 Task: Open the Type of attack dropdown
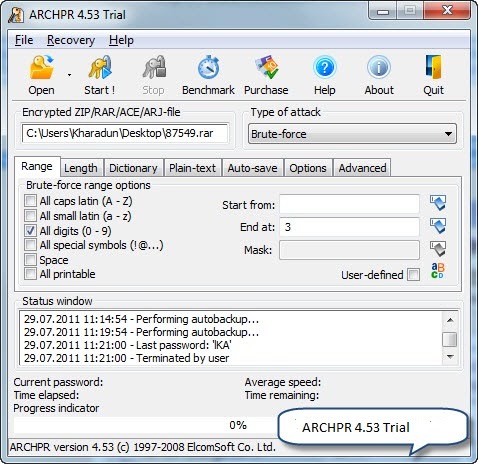click(352, 134)
